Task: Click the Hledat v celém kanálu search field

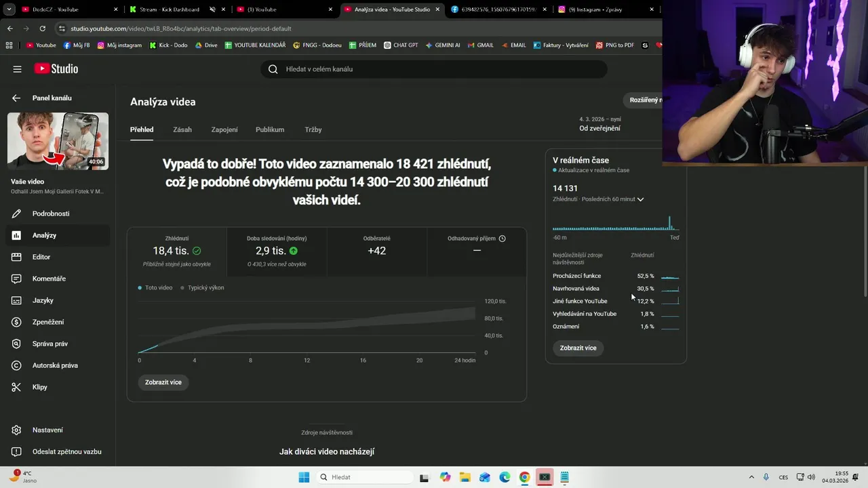Action: 434,69
